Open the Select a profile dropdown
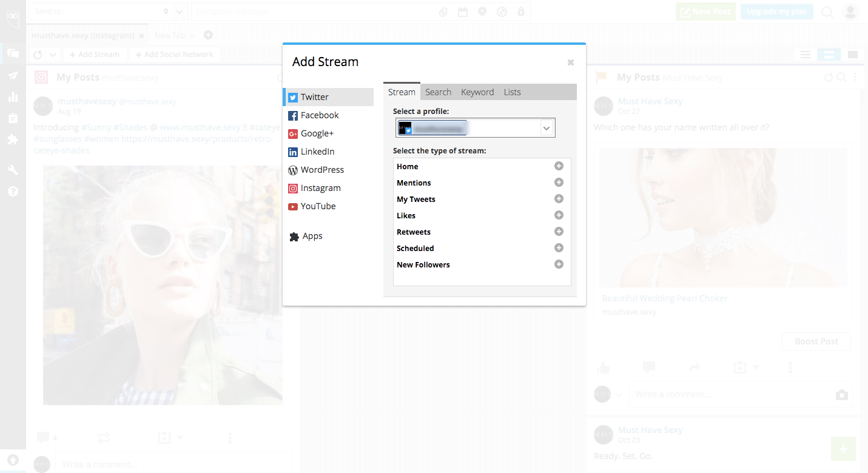Viewport: 868px width, 473px height. [x=474, y=128]
